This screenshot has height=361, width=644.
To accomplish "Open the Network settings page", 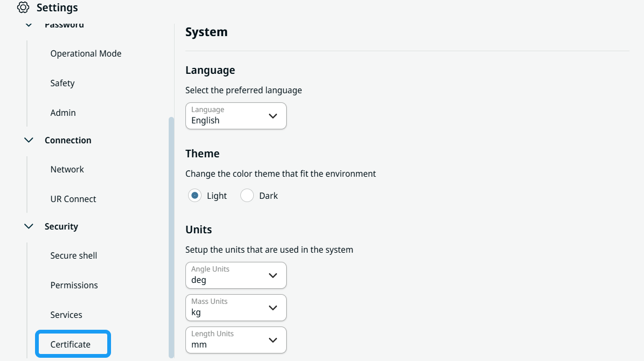I will 67,169.
